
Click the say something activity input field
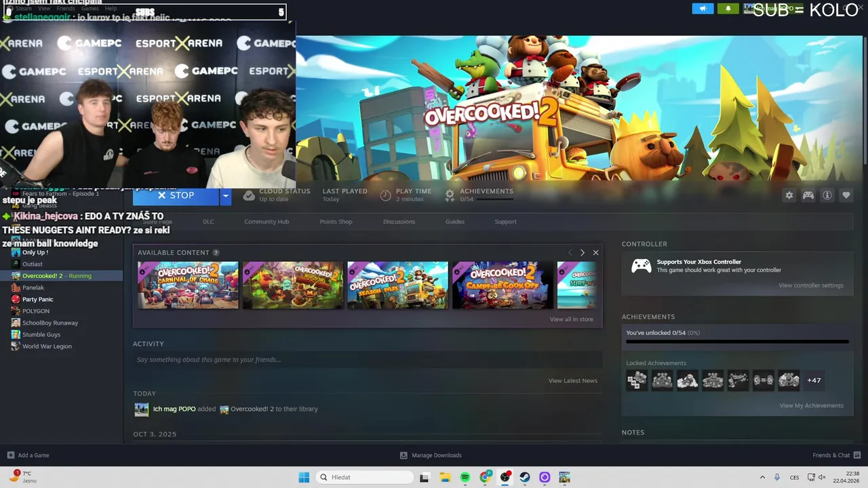pyautogui.click(x=368, y=360)
